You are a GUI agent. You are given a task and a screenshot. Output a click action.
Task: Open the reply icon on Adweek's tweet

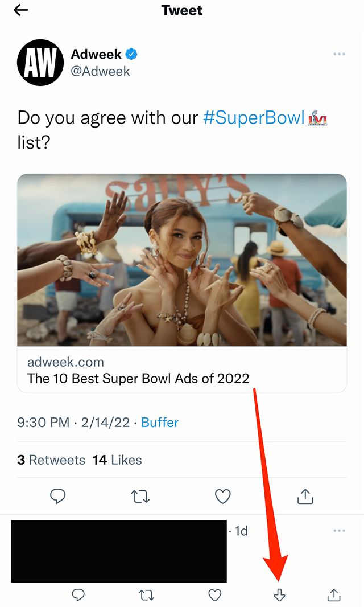57,496
